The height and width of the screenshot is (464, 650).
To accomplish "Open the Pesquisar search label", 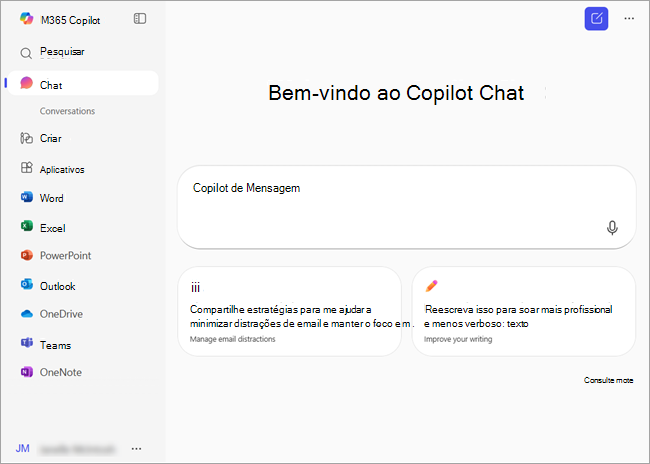I will (62, 52).
